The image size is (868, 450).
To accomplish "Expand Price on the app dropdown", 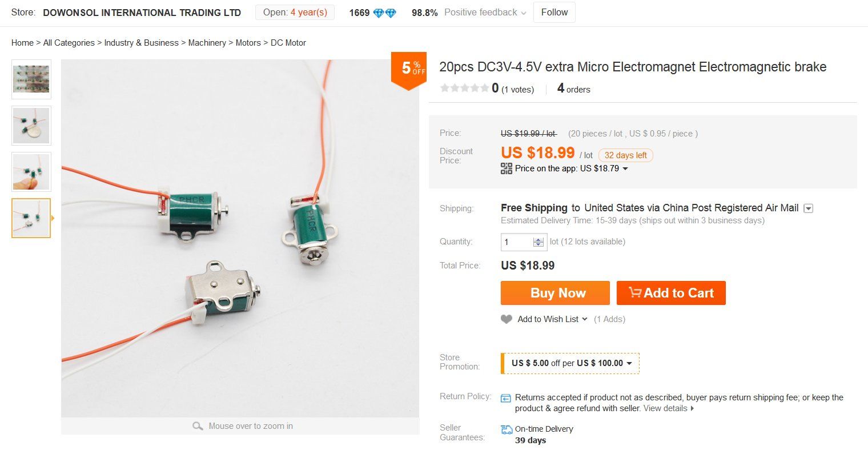I will (x=625, y=168).
